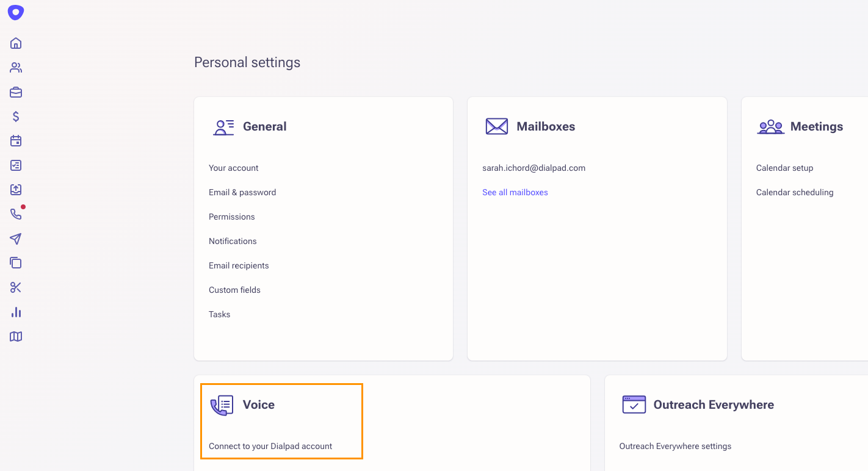Click the Meetings heading
Image resolution: width=868 pixels, height=471 pixels.
point(817,126)
